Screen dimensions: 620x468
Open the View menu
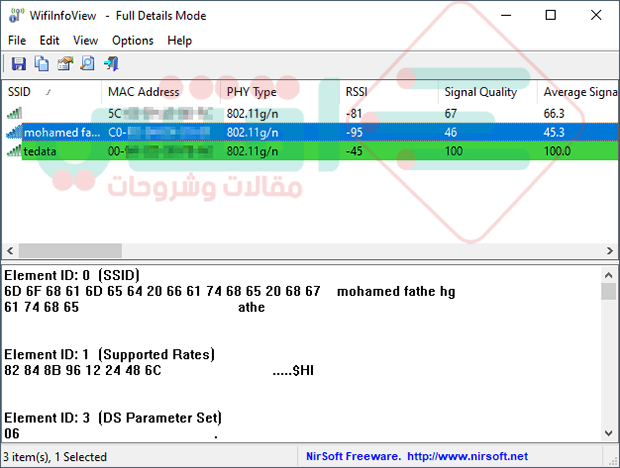pos(85,40)
